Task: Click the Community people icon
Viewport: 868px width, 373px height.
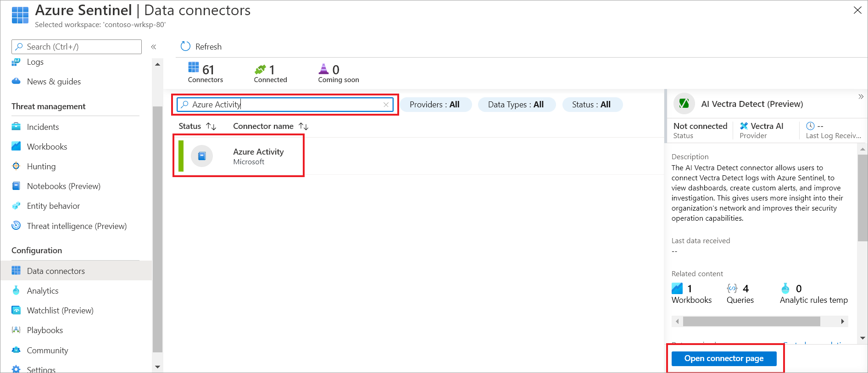Action: [x=16, y=350]
